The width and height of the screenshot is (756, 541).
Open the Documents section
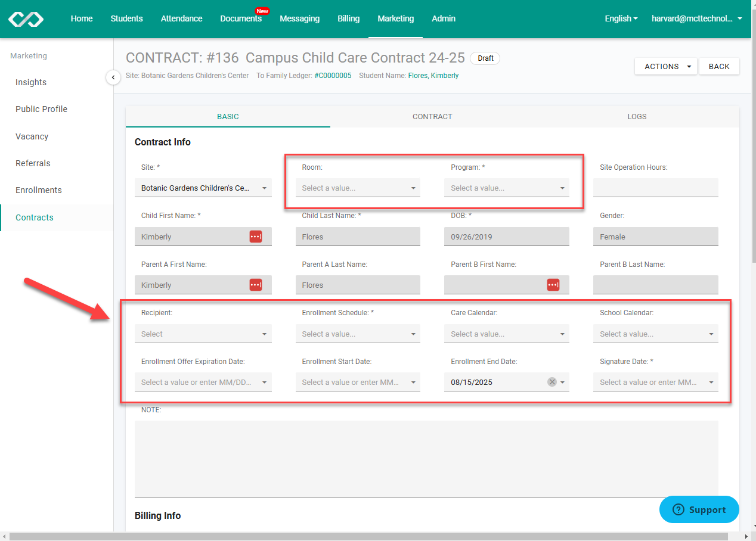point(241,18)
